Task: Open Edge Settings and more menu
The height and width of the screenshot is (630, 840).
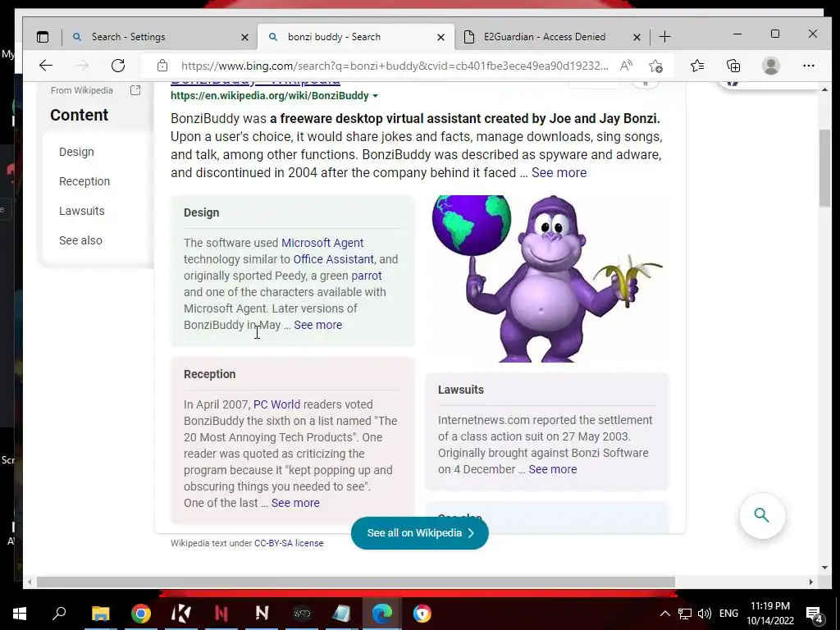Action: [808, 66]
